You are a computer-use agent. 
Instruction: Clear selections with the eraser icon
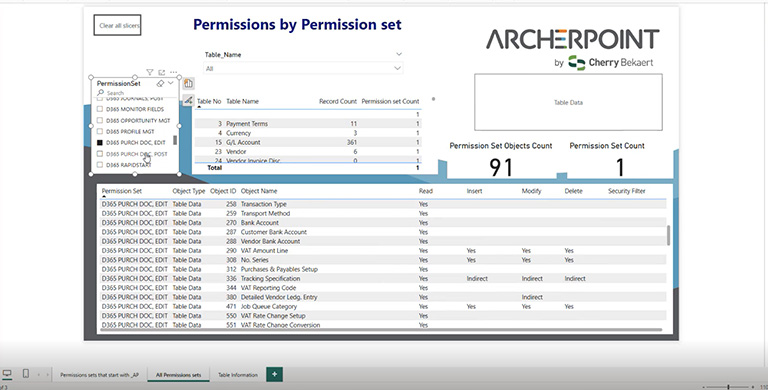point(160,83)
